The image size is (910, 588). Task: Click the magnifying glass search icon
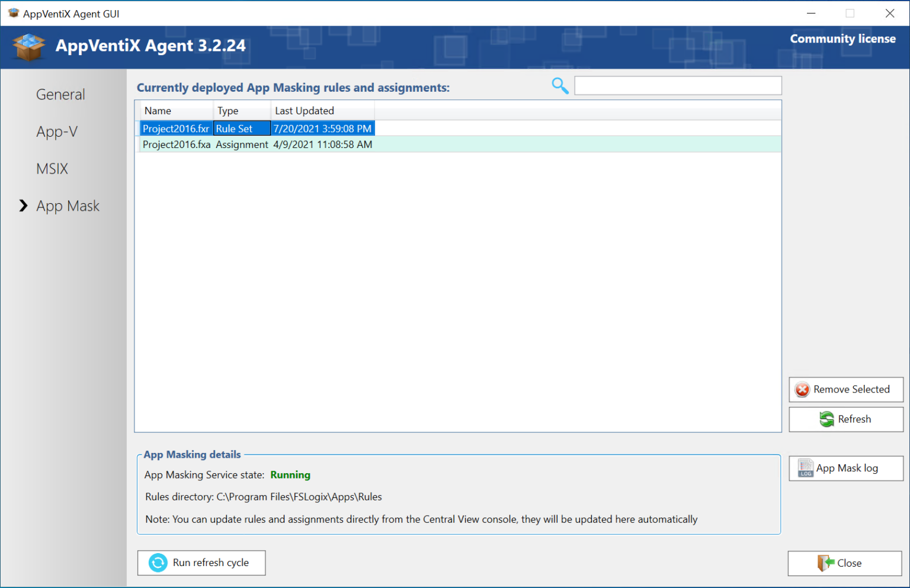(560, 86)
